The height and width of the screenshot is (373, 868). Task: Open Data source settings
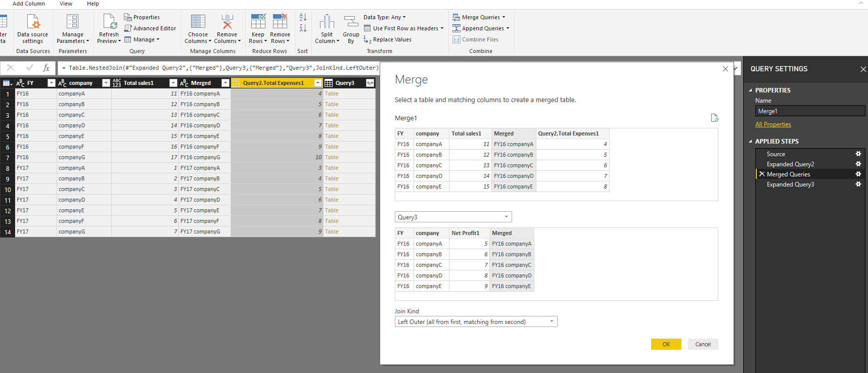32,29
